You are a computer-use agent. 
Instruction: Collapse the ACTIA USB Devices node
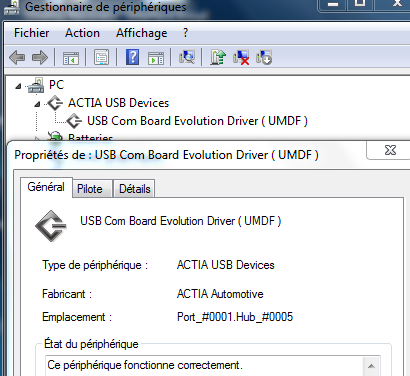tap(37, 104)
